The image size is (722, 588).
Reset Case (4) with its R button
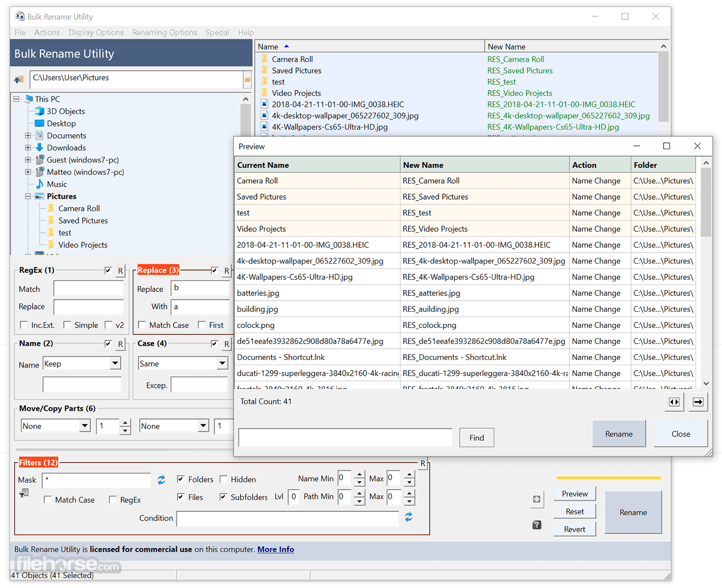(226, 344)
